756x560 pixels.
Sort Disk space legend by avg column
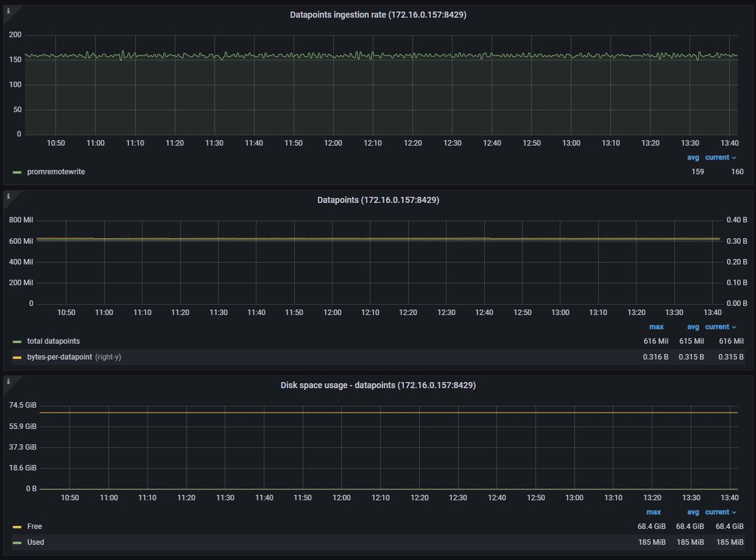pos(693,512)
